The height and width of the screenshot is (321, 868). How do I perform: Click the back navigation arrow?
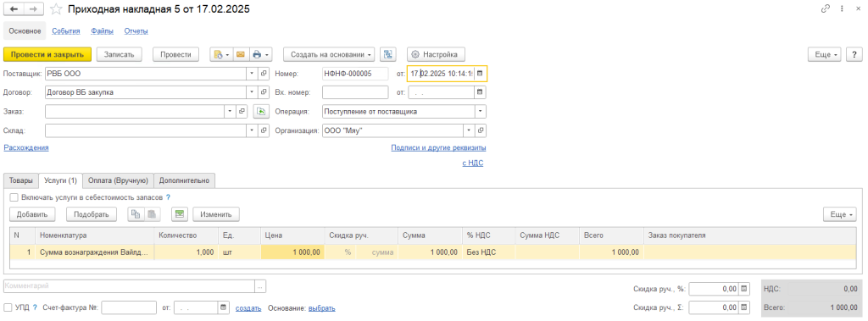(14, 9)
